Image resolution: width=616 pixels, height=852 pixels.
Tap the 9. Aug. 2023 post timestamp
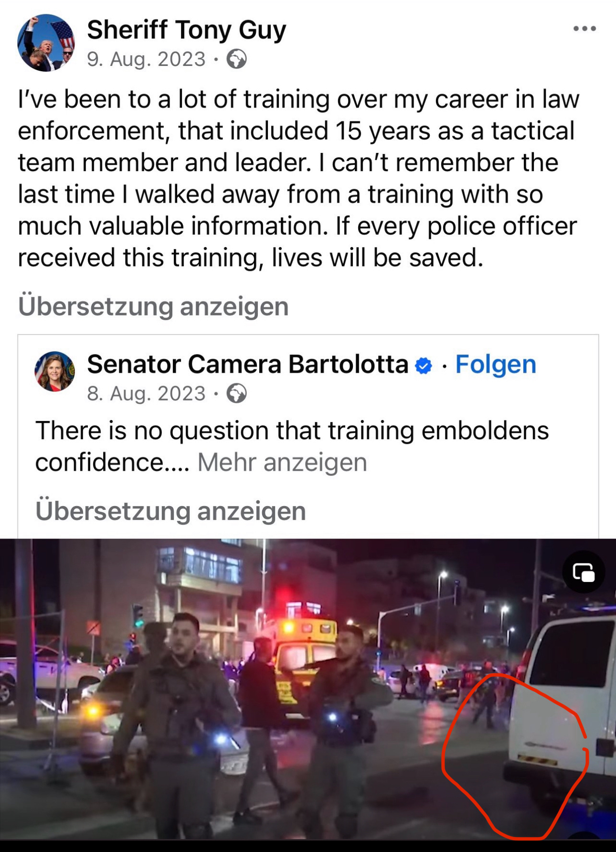(x=146, y=59)
